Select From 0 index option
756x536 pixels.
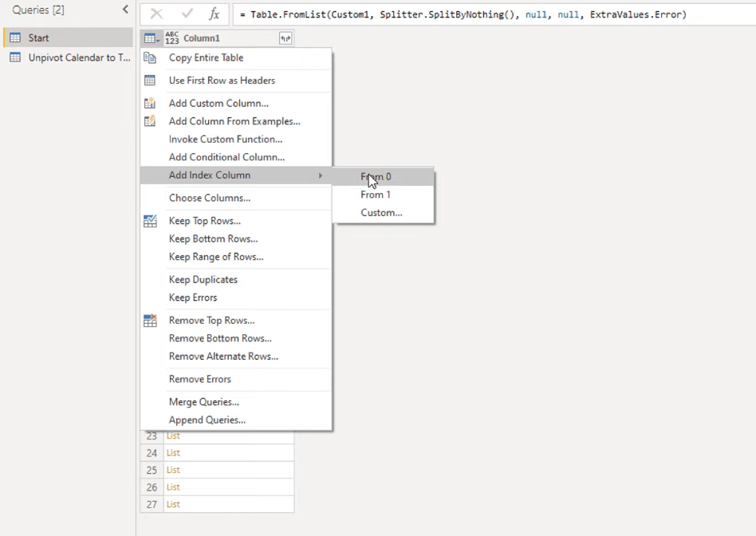(384, 176)
